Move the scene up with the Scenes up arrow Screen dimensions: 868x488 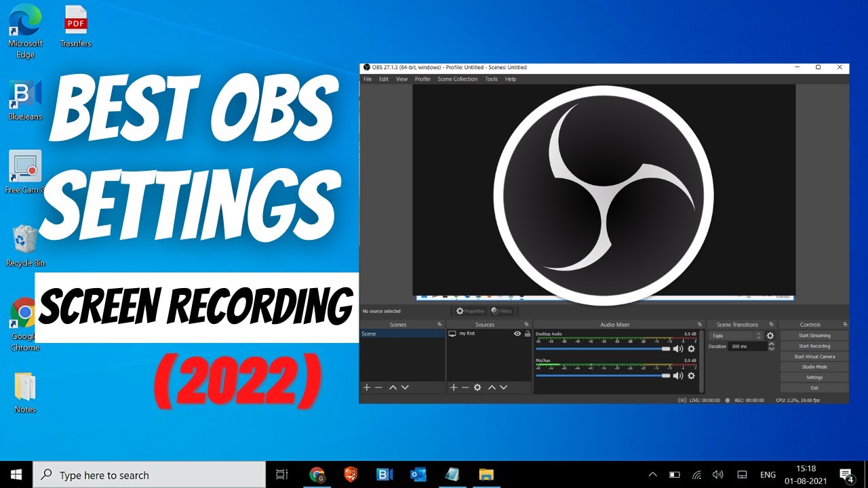(x=393, y=387)
